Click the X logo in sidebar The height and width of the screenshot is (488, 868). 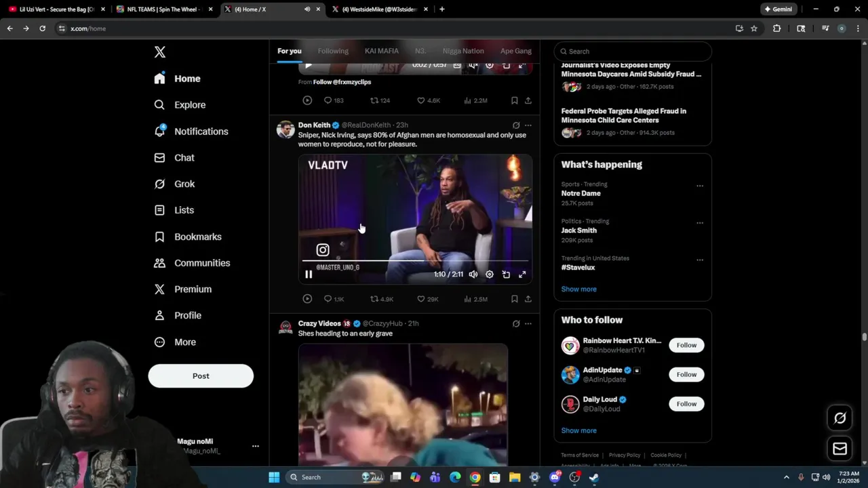coord(160,52)
